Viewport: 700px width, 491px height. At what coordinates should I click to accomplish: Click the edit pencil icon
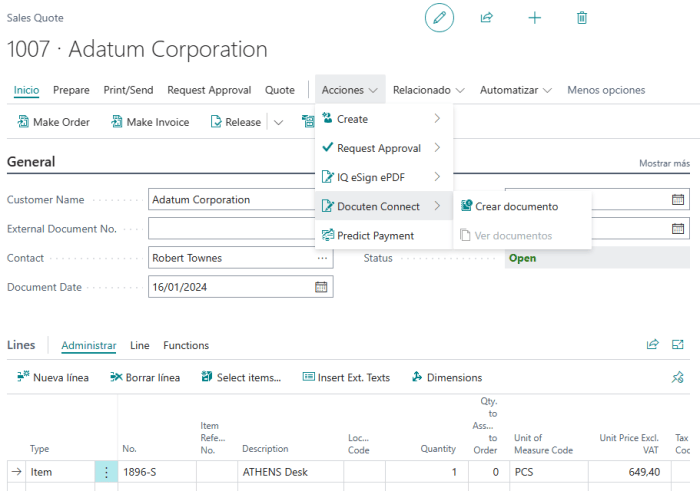[439, 18]
